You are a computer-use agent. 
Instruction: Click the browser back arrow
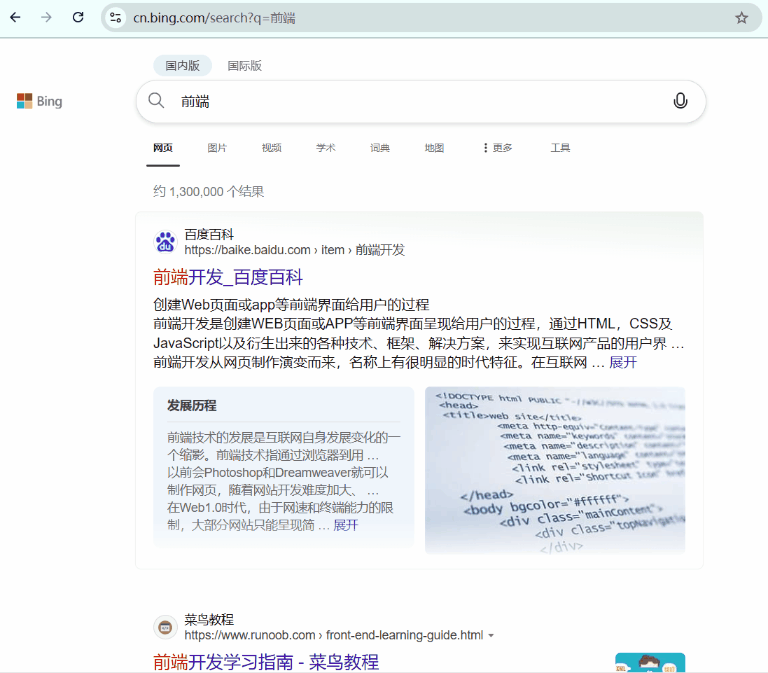15,18
